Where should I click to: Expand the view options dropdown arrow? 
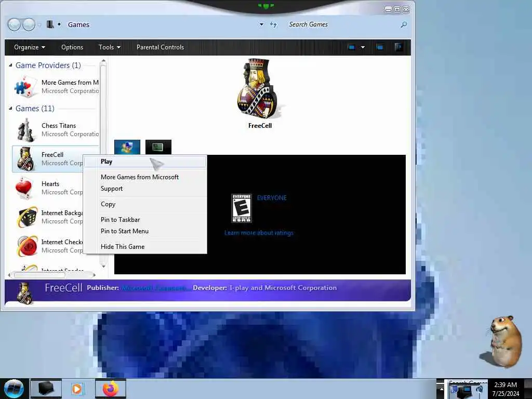[x=363, y=47]
